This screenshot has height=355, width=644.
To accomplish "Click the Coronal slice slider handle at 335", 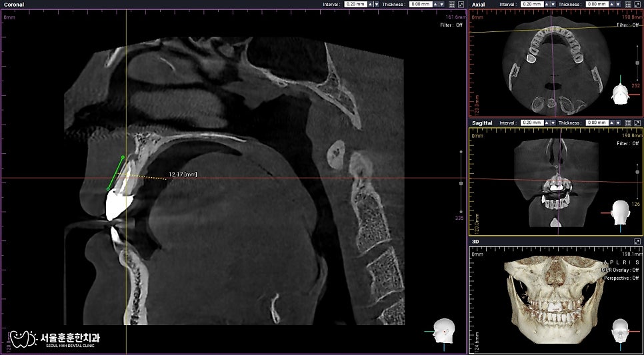I will pos(461,183).
